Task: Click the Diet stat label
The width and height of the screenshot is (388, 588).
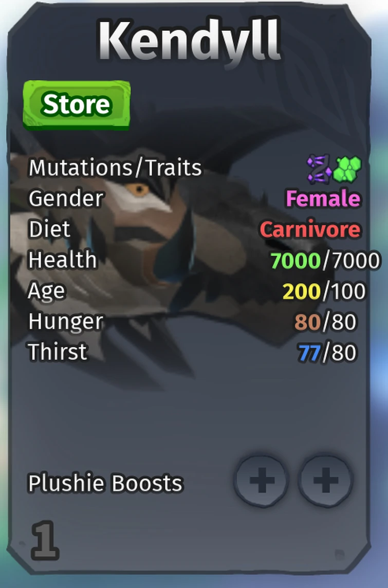Action: [x=49, y=229]
